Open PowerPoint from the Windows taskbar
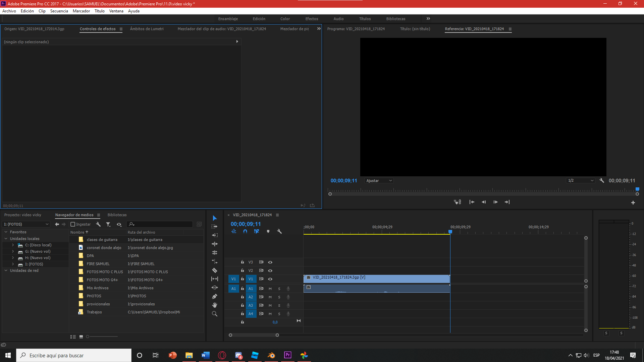This screenshot has width=644, height=362. point(172,355)
